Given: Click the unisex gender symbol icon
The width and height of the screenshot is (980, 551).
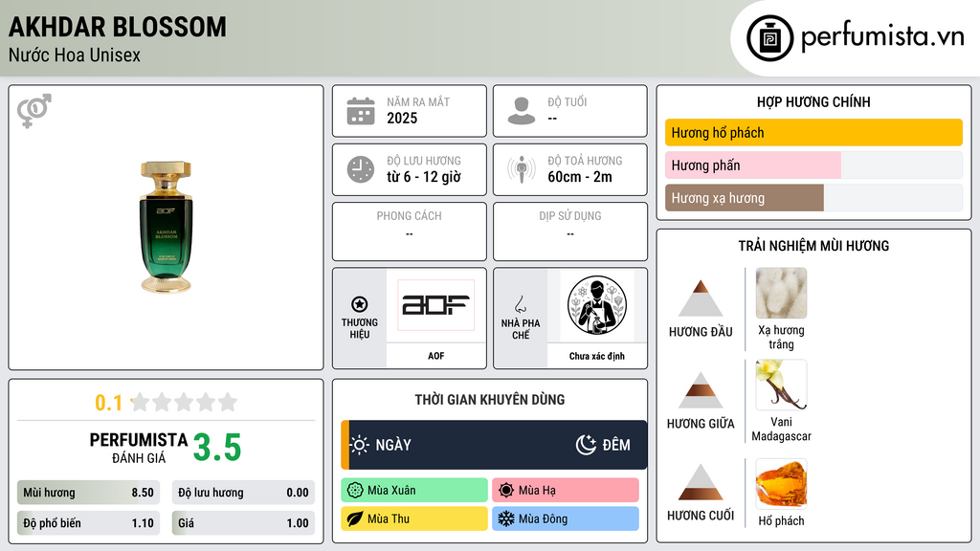Looking at the screenshot, I should (x=34, y=111).
